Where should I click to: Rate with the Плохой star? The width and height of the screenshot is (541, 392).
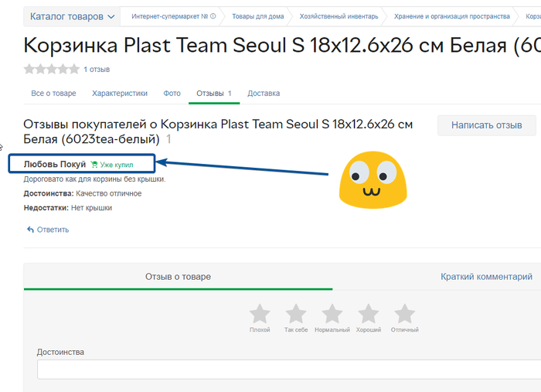tap(260, 314)
